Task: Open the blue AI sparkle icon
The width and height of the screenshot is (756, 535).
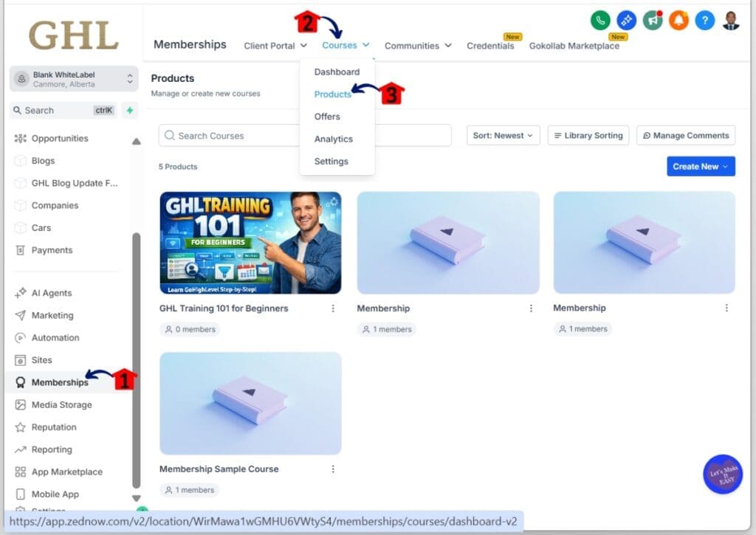Action: click(626, 20)
